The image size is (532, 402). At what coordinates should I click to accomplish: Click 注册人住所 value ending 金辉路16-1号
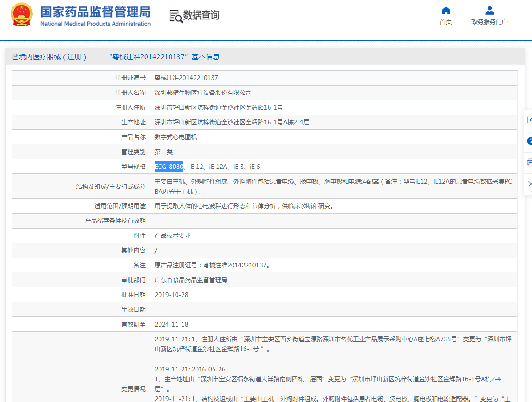219,107
